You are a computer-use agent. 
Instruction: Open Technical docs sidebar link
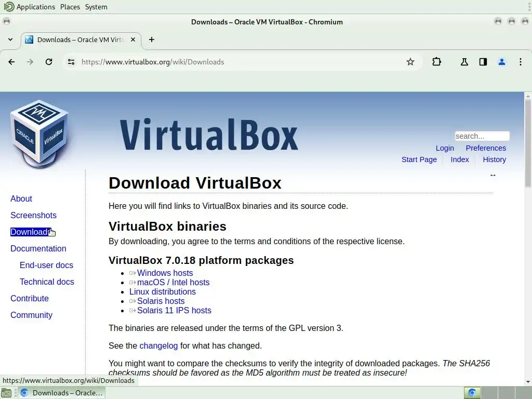tap(47, 282)
